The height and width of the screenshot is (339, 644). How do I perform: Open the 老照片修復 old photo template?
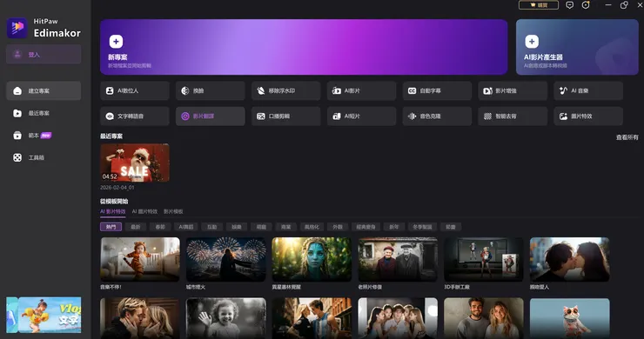[x=398, y=259]
